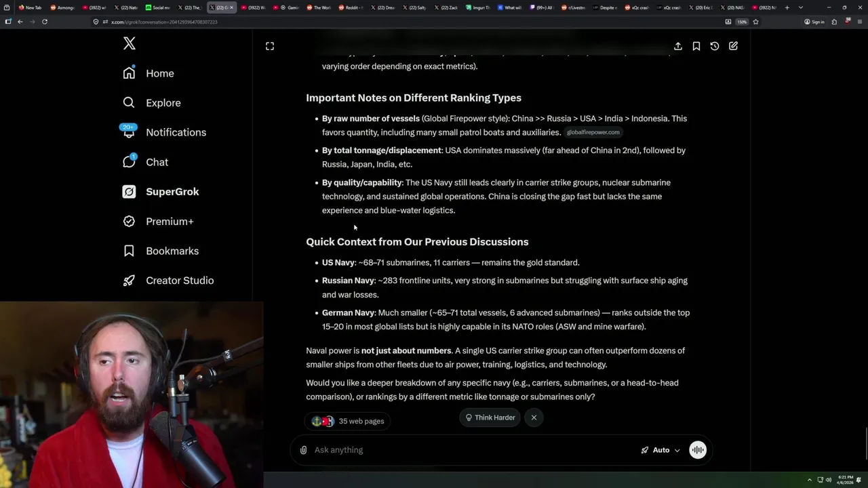Image resolution: width=868 pixels, height=488 pixels.
Task: Switch to the Asmongold browser tab
Action: tap(62, 7)
